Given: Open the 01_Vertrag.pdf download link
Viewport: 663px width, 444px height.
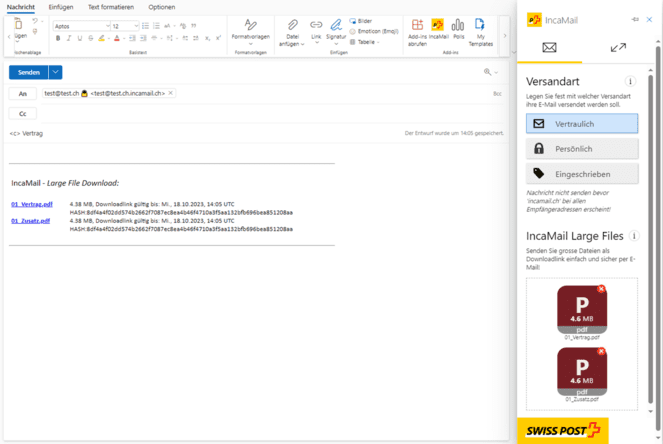Looking at the screenshot, I should point(32,204).
